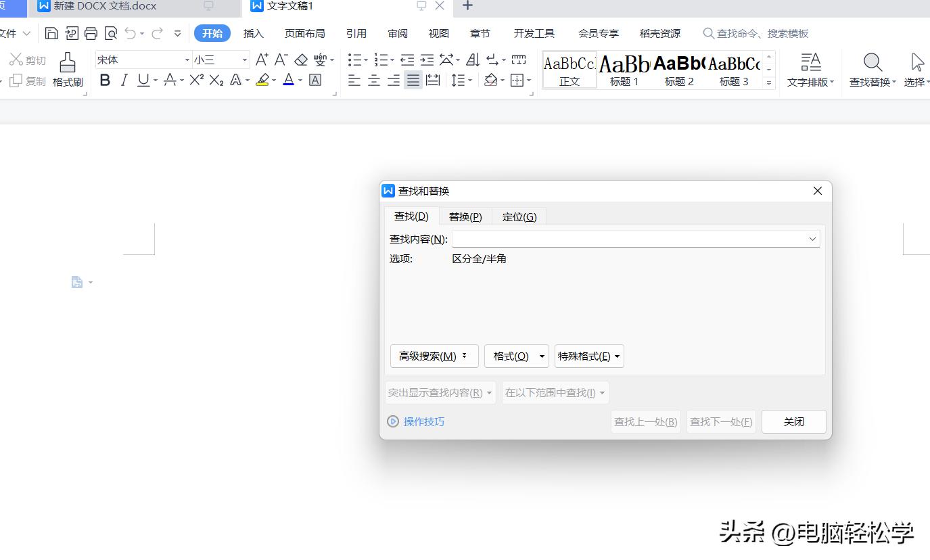This screenshot has height=560, width=930.
Task: Open the 查找内容 history dropdown arrow
Action: click(812, 239)
